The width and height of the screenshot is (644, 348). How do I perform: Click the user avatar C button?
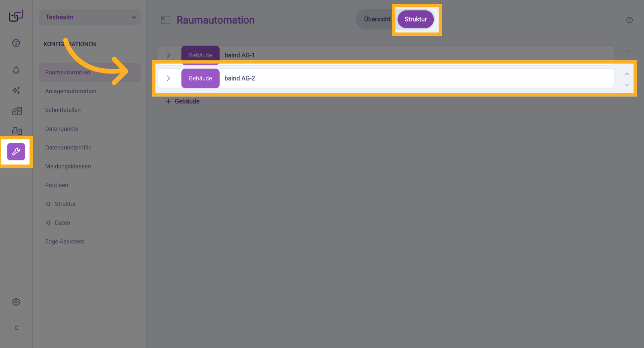pyautogui.click(x=16, y=328)
